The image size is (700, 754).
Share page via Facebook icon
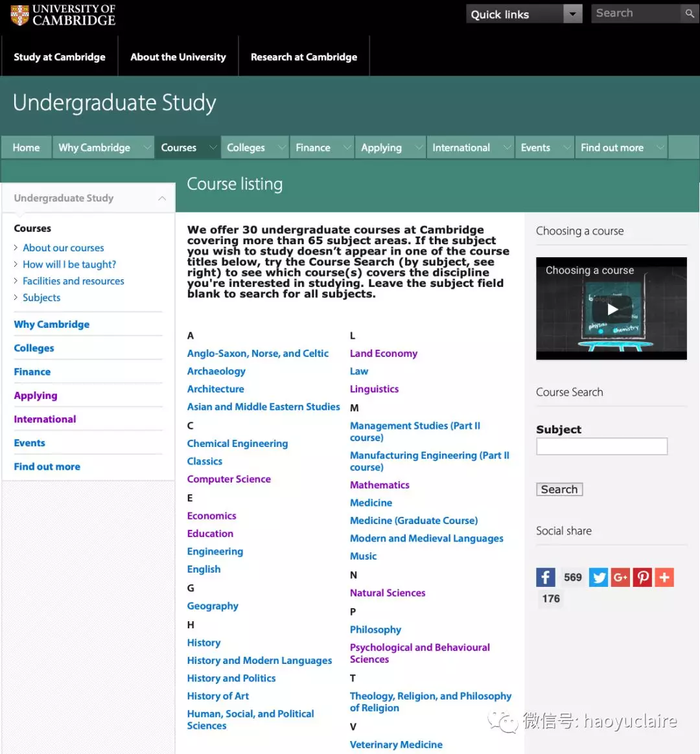tap(546, 577)
